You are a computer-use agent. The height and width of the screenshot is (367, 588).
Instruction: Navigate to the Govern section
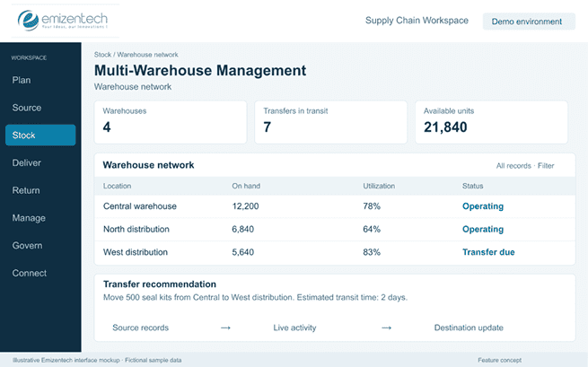(x=27, y=246)
